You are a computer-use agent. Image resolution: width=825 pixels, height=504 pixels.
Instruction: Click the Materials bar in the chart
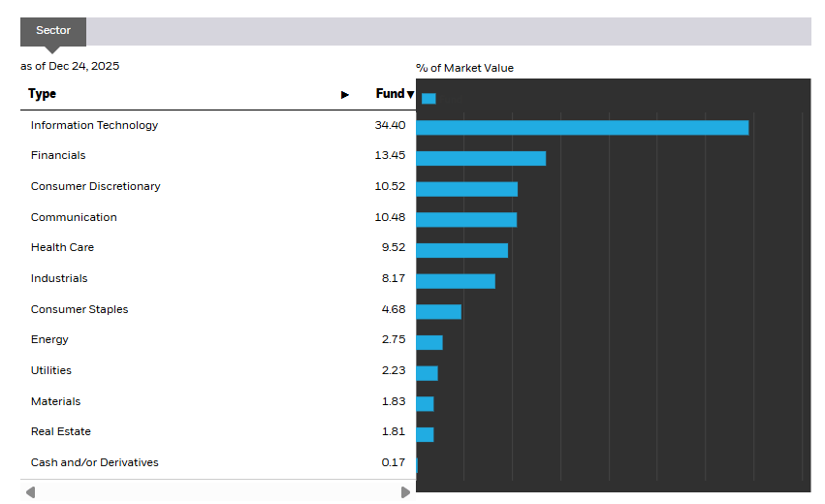(425, 403)
